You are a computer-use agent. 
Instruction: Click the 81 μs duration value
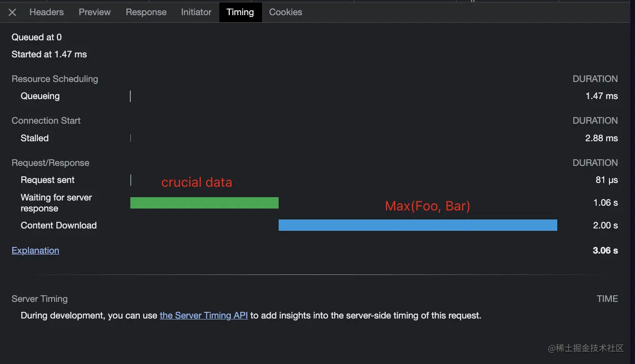[x=607, y=180]
